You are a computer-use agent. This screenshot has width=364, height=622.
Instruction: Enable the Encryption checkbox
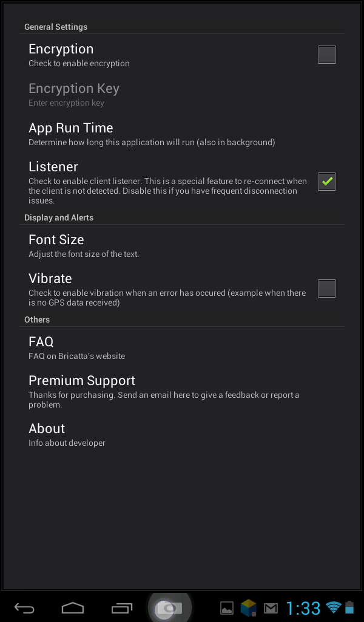pos(326,54)
